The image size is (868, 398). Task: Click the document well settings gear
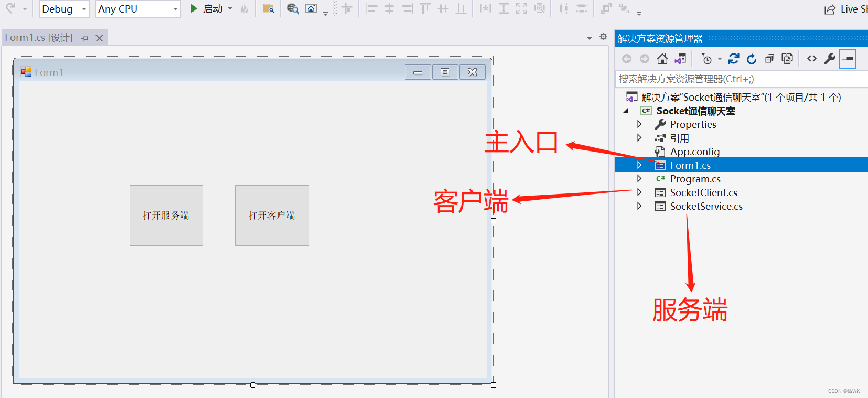[603, 37]
